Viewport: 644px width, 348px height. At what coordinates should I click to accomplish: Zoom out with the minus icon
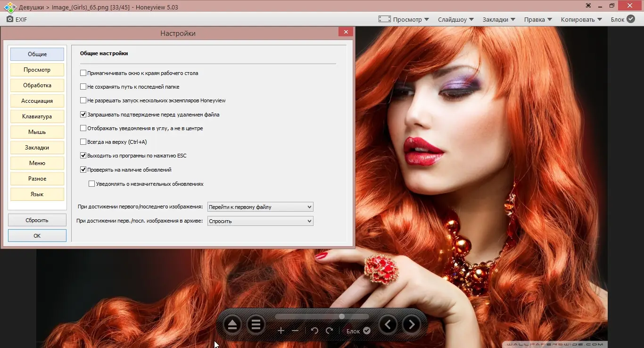point(295,331)
